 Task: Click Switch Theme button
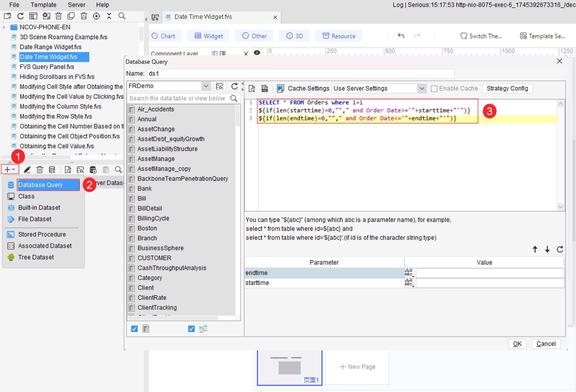point(481,36)
